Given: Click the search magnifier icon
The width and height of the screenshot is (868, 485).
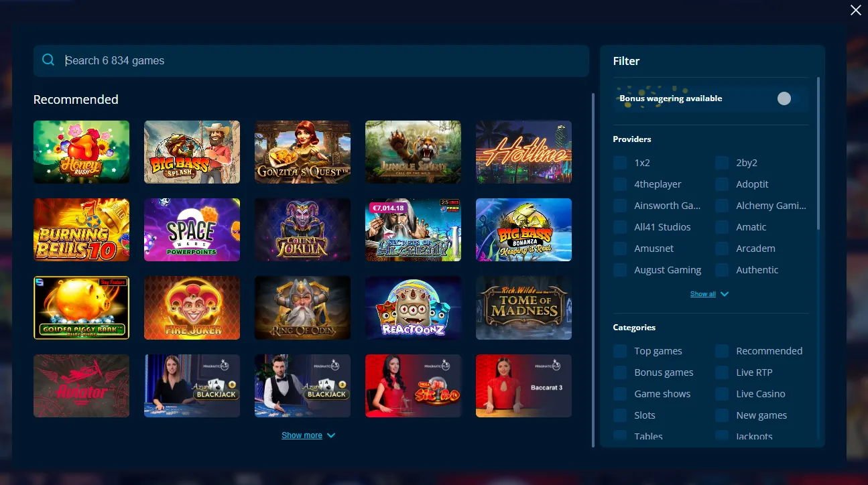Looking at the screenshot, I should pyautogui.click(x=48, y=60).
